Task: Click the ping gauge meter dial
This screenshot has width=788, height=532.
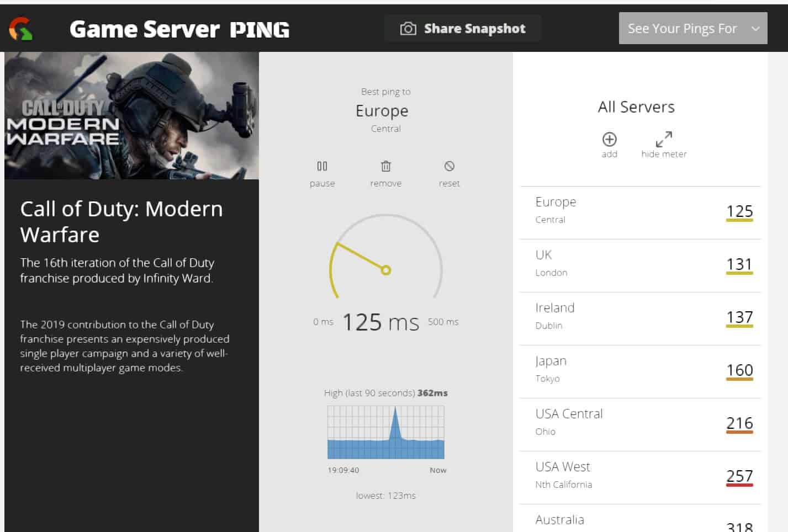Action: tap(386, 257)
